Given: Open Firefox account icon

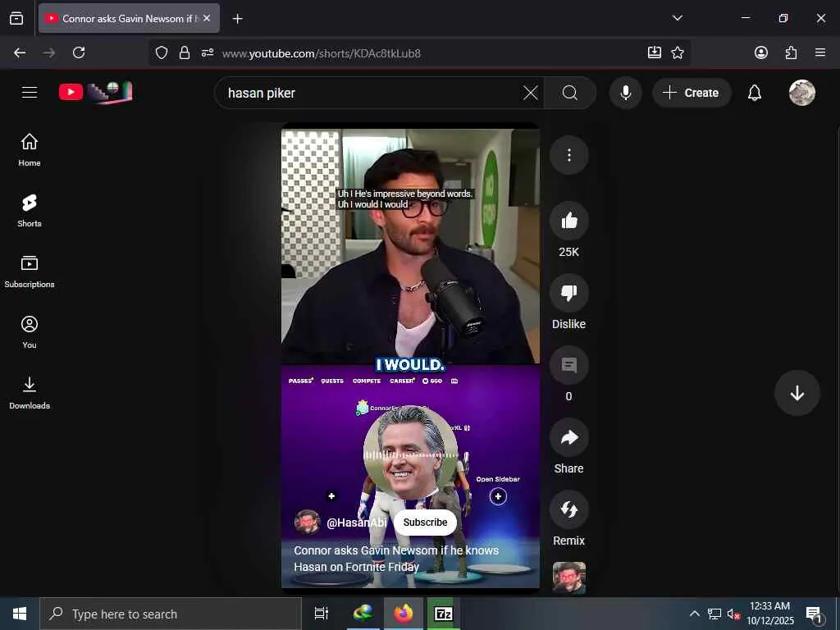Looking at the screenshot, I should [x=761, y=52].
